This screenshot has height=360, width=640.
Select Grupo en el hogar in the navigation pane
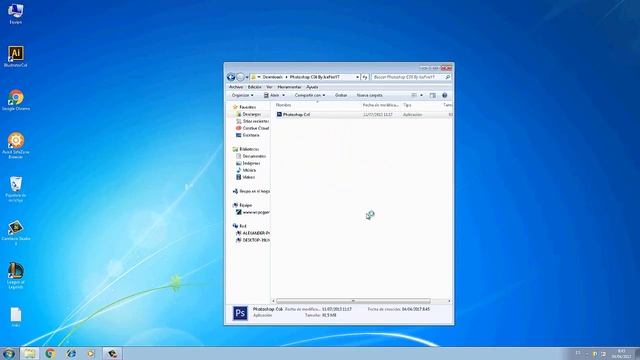[251, 191]
